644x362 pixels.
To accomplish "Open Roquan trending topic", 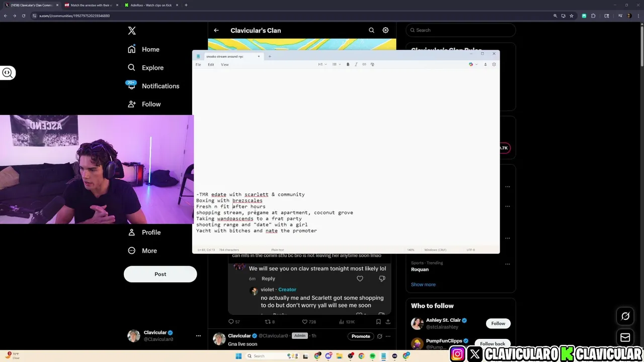I will (x=420, y=269).
